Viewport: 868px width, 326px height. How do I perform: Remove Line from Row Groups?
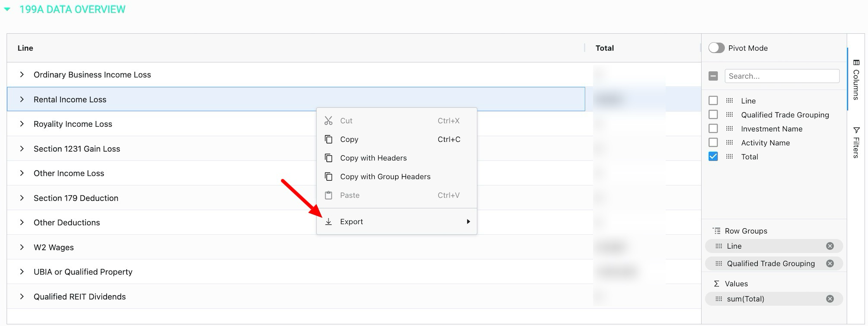pyautogui.click(x=830, y=246)
